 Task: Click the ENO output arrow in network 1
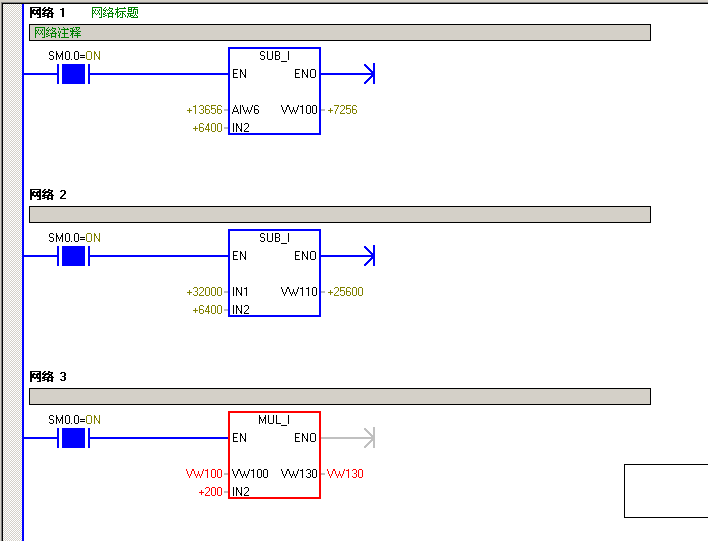(369, 74)
